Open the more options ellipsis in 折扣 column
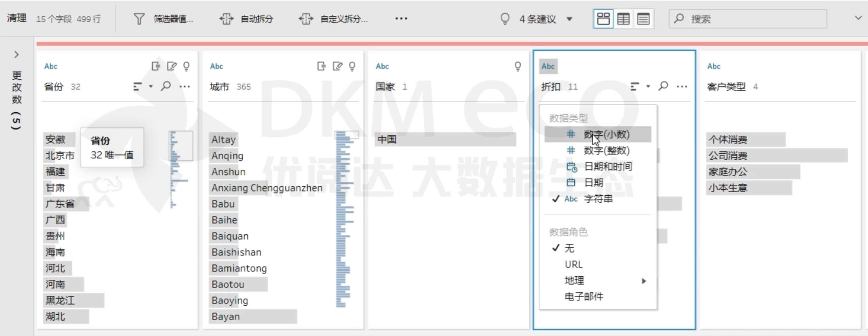868x336 pixels. click(682, 86)
